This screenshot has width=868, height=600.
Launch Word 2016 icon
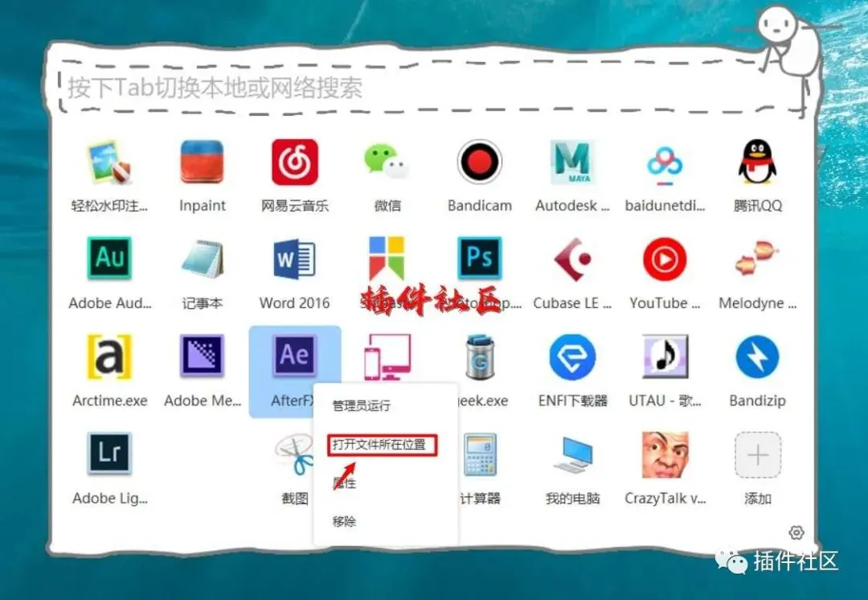pos(294,259)
